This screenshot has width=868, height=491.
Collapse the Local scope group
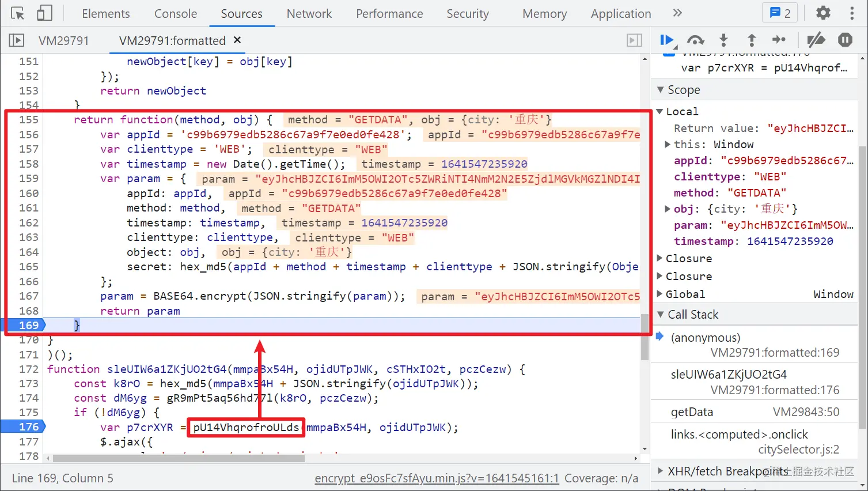click(x=660, y=111)
